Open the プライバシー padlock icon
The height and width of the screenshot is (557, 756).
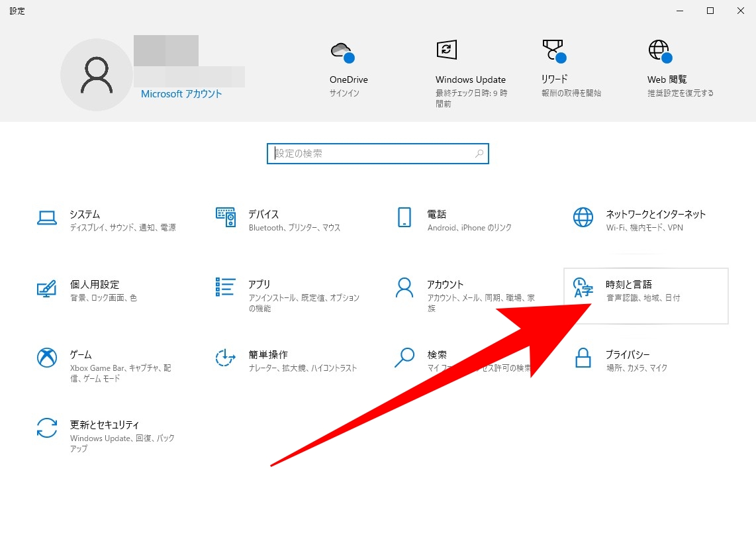[583, 358]
